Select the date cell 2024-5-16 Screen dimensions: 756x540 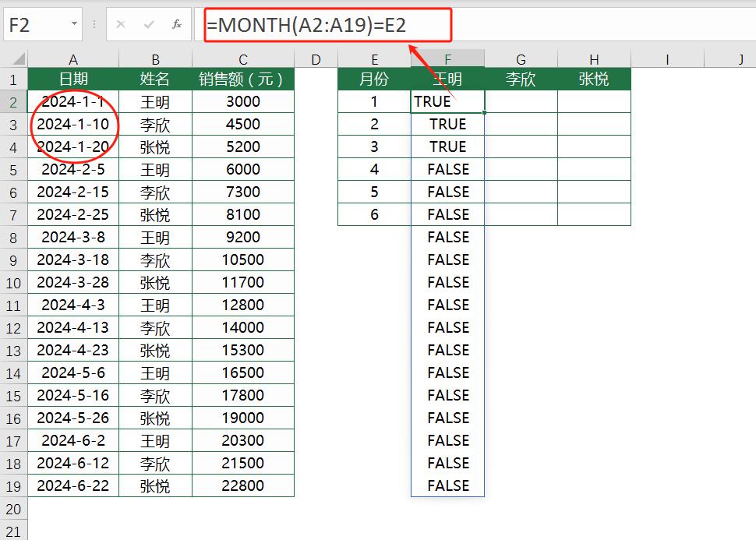point(73,395)
